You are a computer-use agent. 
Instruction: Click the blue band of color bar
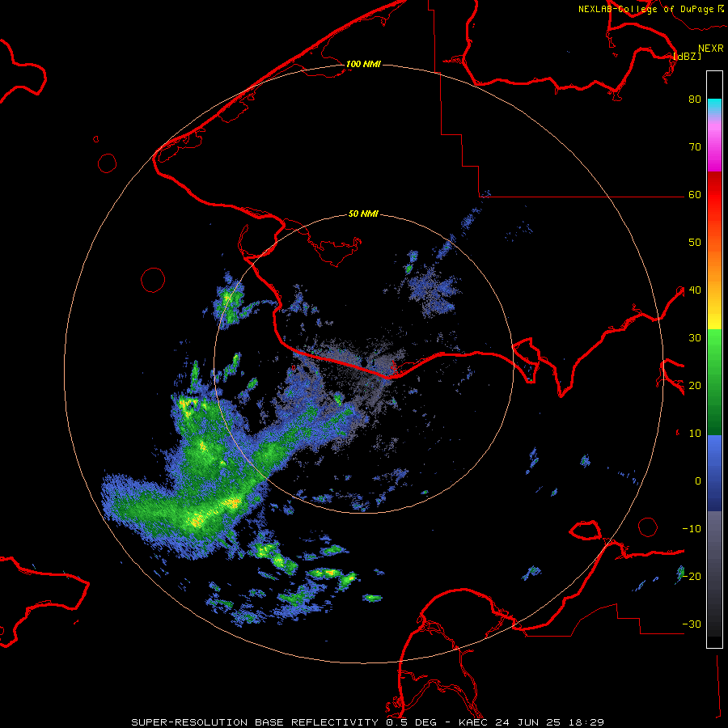[x=714, y=473]
